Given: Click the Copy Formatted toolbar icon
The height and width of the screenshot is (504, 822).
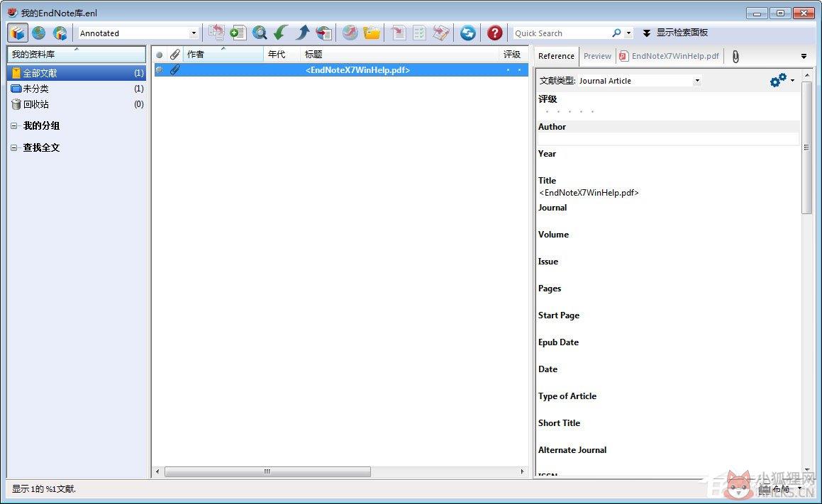Looking at the screenshot, I should (x=216, y=33).
